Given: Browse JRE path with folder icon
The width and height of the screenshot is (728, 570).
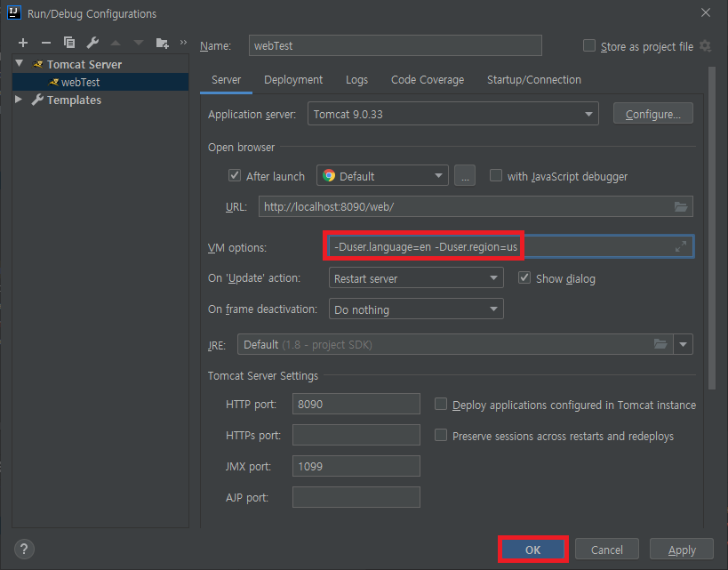Looking at the screenshot, I should click(660, 344).
